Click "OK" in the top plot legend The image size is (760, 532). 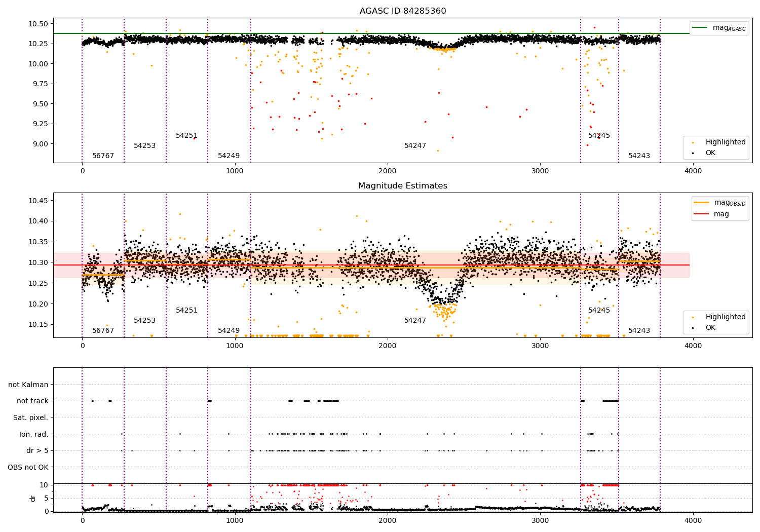(x=710, y=153)
